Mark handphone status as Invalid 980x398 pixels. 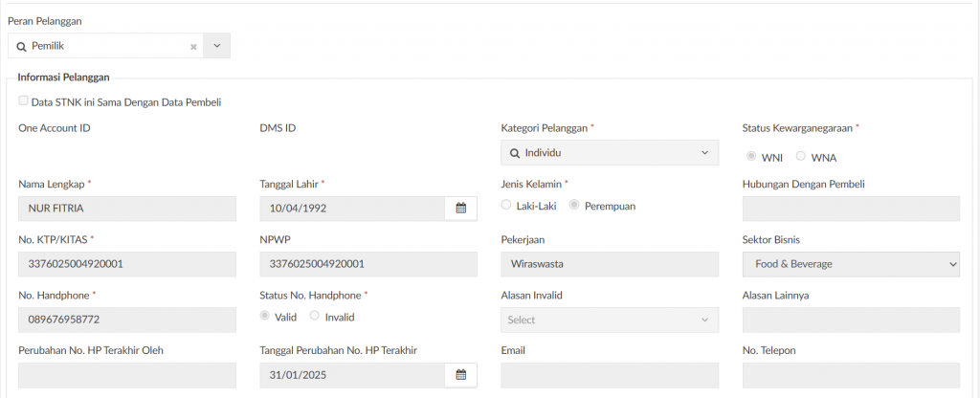click(315, 316)
